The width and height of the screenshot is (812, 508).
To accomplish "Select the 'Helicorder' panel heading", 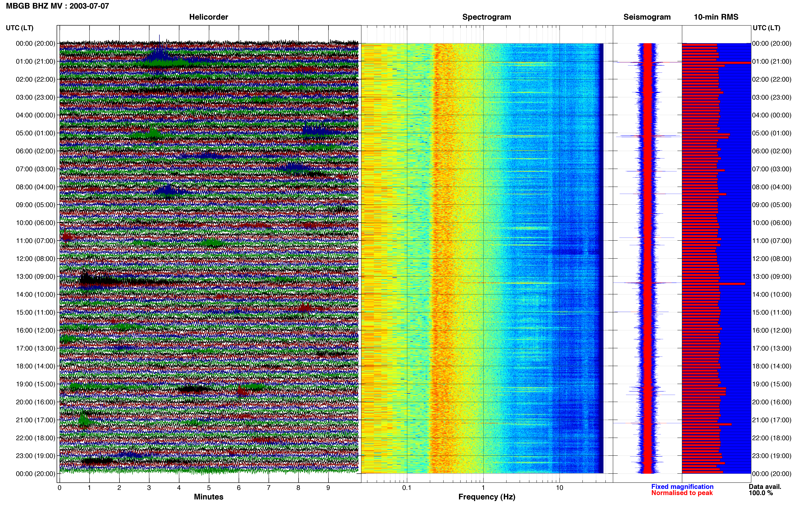I will [209, 17].
